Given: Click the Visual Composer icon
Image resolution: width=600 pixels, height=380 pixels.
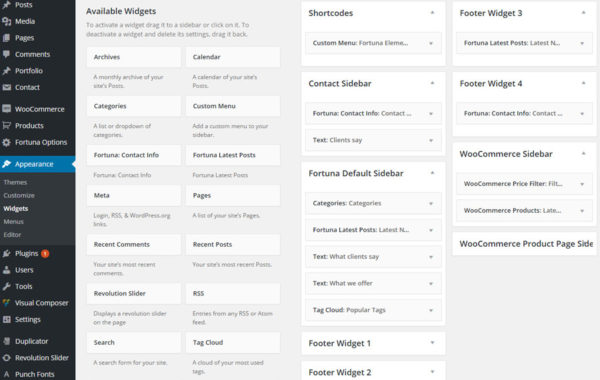Looking at the screenshot, I should pos(7,303).
